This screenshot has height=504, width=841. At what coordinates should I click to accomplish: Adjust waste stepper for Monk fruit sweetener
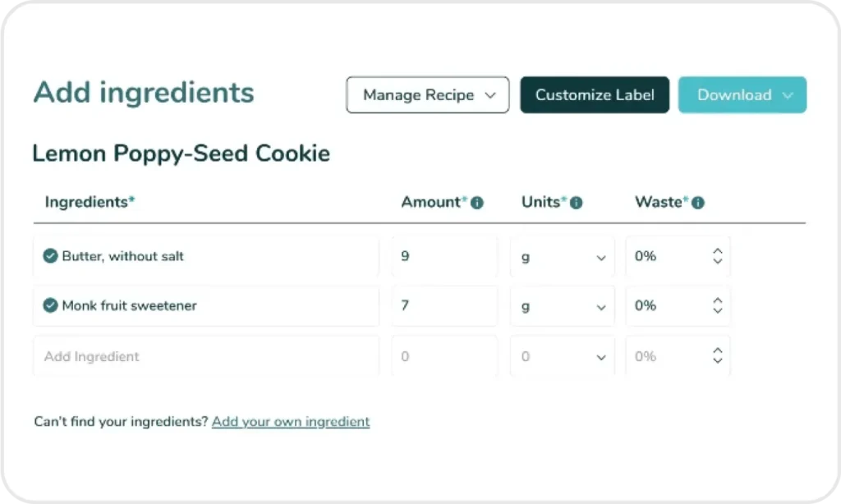[x=717, y=305]
